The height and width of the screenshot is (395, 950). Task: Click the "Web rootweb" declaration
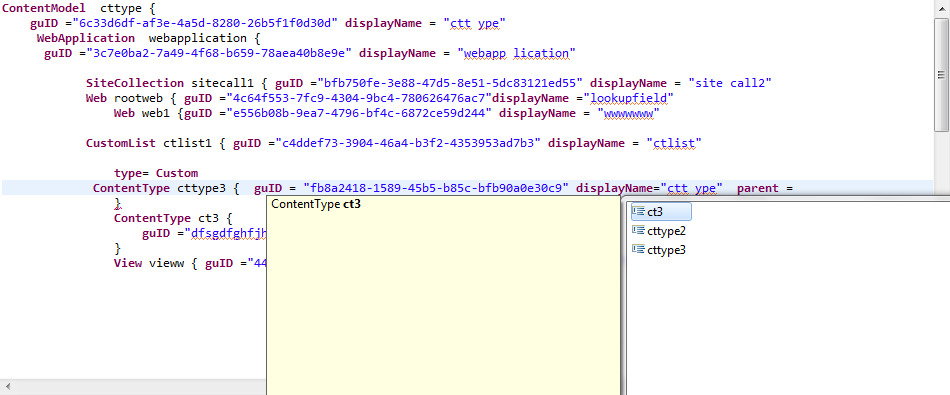(x=124, y=98)
